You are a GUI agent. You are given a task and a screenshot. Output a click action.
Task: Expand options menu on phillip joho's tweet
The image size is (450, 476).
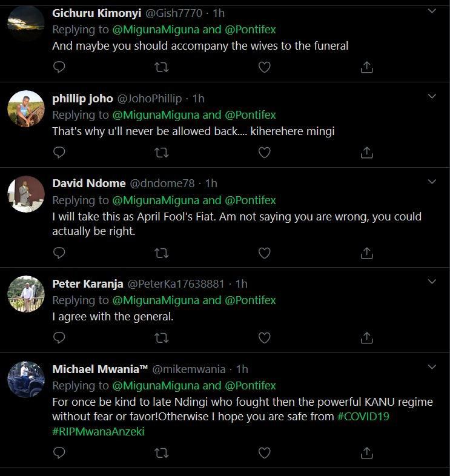tap(432, 96)
